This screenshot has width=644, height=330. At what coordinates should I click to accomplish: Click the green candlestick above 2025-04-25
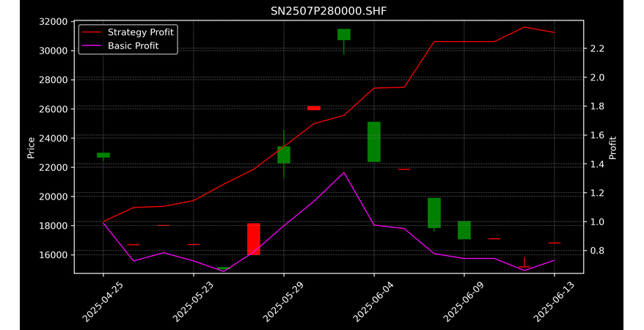[103, 155]
